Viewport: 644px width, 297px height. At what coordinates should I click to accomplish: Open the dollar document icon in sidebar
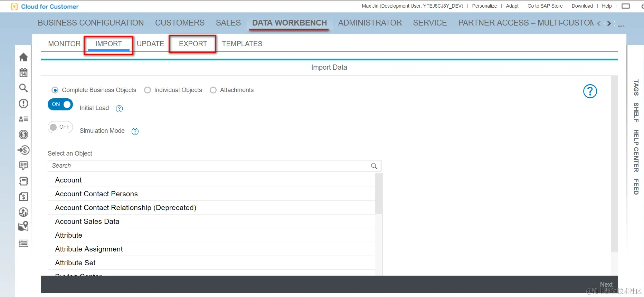[23, 197]
